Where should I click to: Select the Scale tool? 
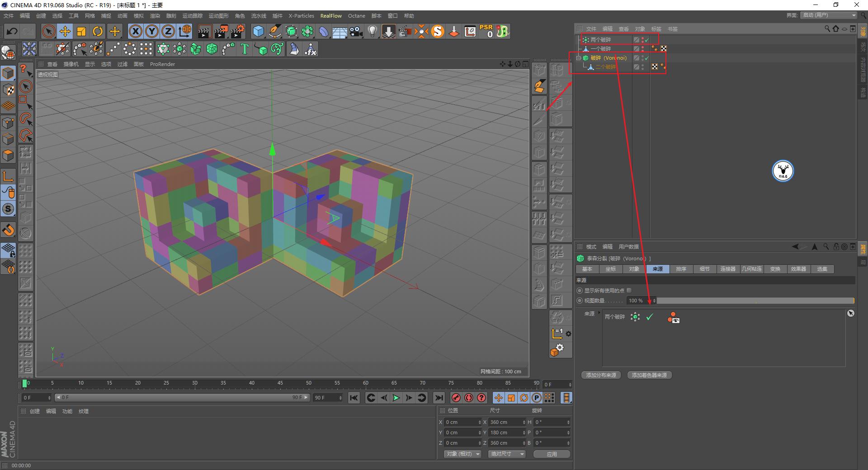[x=81, y=31]
